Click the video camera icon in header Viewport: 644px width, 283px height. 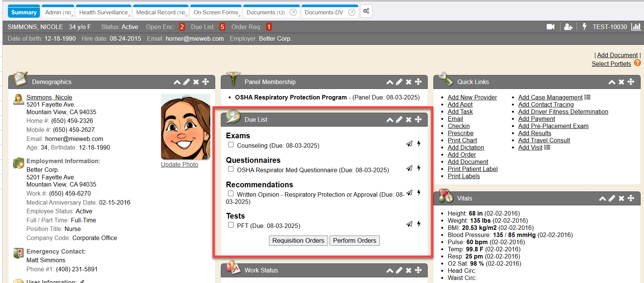[x=550, y=27]
